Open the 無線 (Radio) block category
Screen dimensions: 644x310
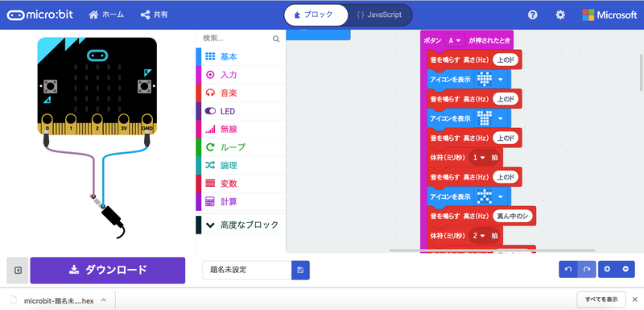coord(241,129)
